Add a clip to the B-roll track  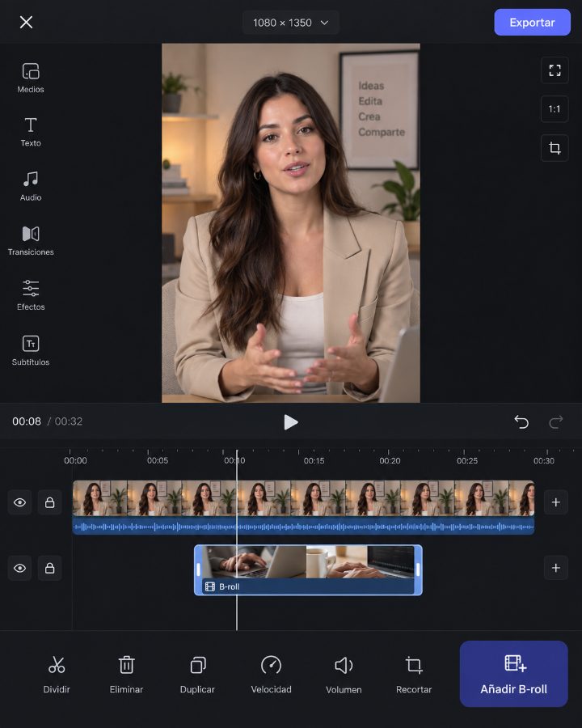[x=555, y=568]
